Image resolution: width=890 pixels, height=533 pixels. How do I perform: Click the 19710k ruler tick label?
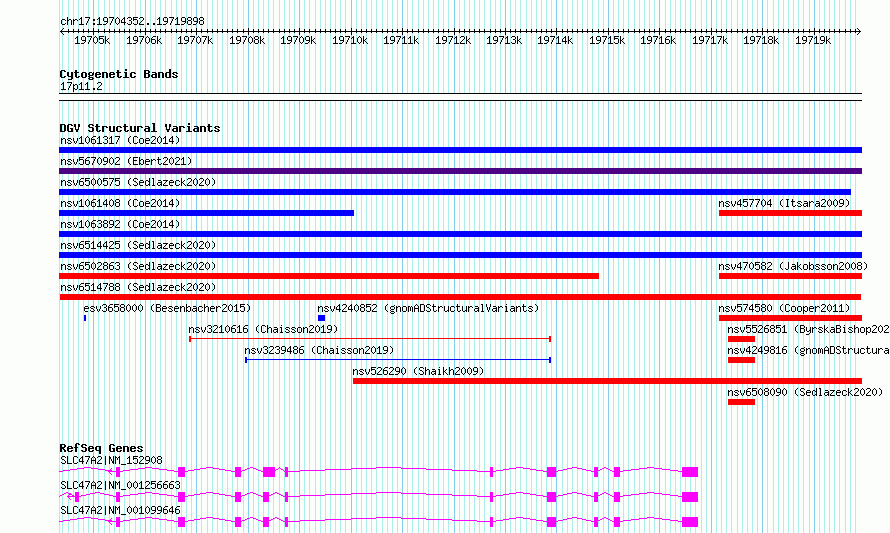click(x=350, y=40)
